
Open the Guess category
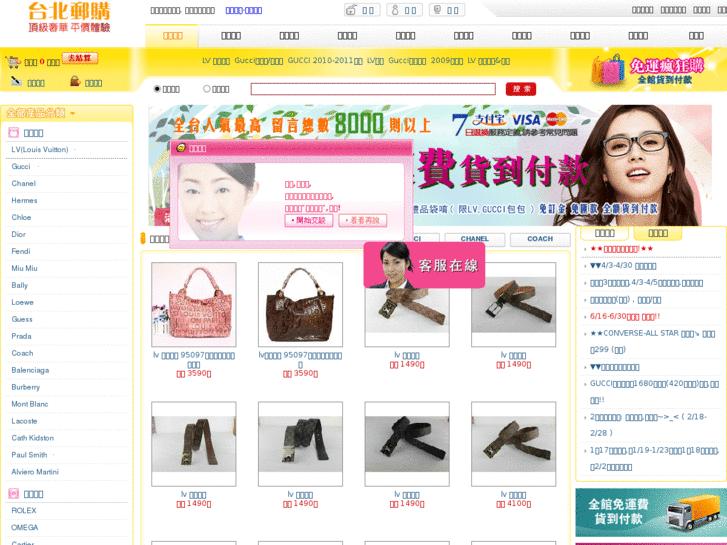(22, 319)
